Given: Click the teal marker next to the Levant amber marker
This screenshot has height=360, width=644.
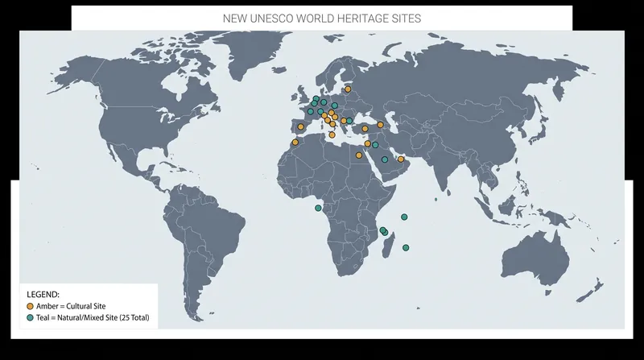Looking at the screenshot, I should (x=375, y=145).
